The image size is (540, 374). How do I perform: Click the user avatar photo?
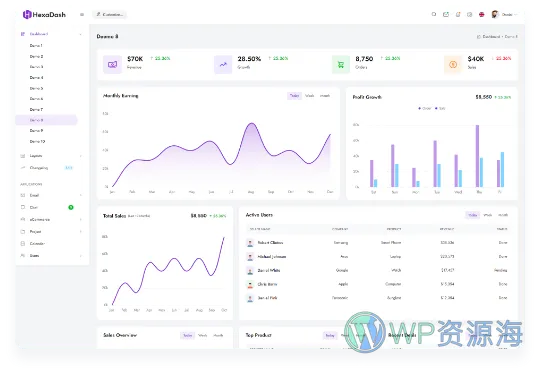point(495,14)
